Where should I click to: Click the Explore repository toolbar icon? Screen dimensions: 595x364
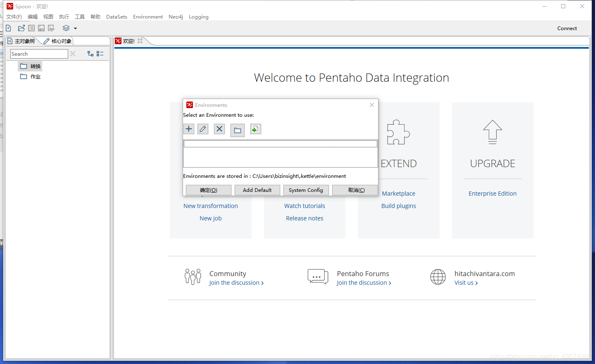pyautogui.click(x=31, y=28)
